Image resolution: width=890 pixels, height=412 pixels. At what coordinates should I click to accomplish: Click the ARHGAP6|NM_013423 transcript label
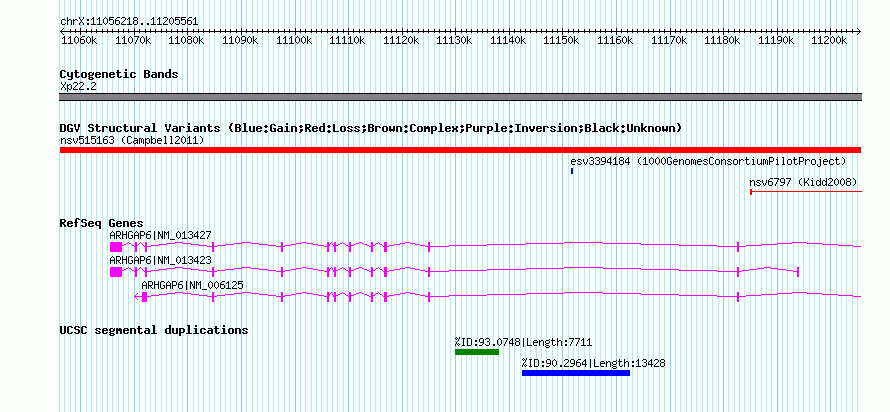coord(160,260)
